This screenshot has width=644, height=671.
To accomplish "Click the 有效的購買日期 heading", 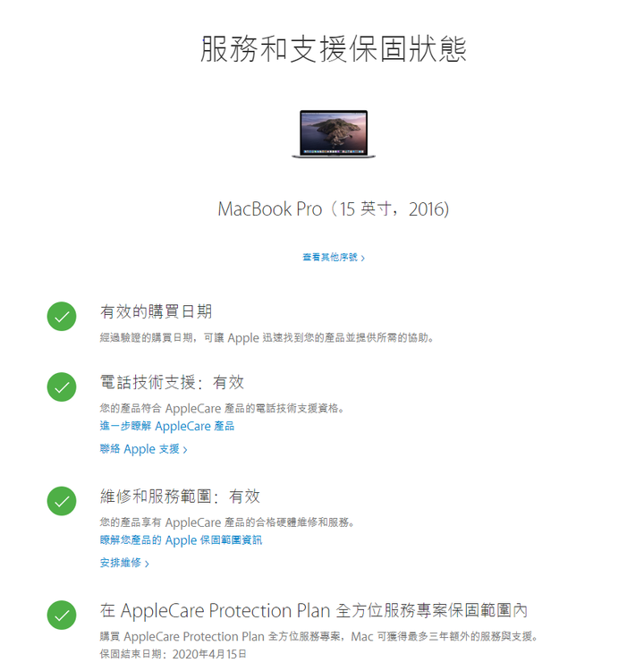I will (x=157, y=311).
